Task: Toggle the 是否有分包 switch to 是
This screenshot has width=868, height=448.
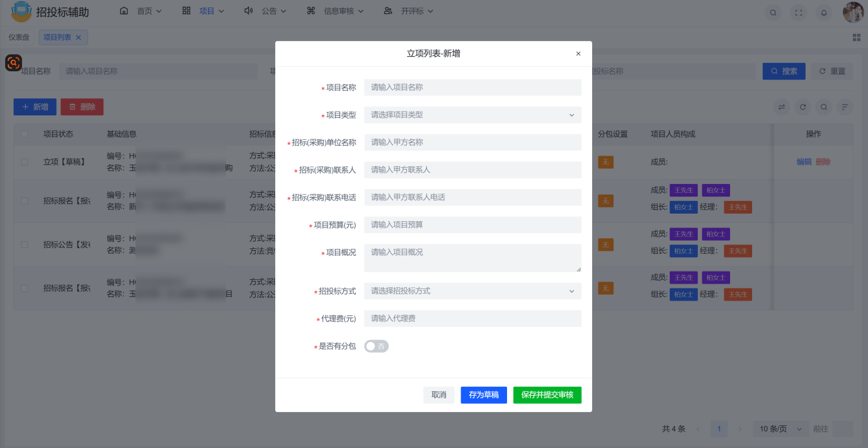Action: [x=376, y=346]
